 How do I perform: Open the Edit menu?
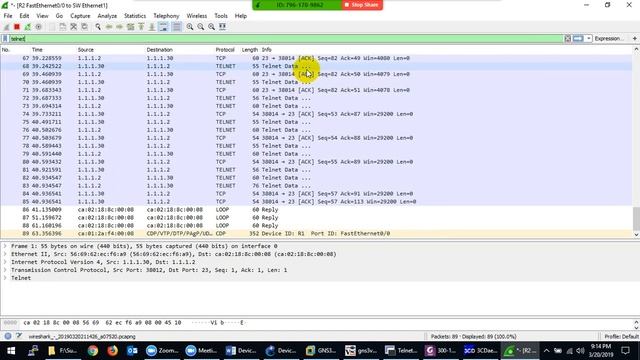point(24,16)
